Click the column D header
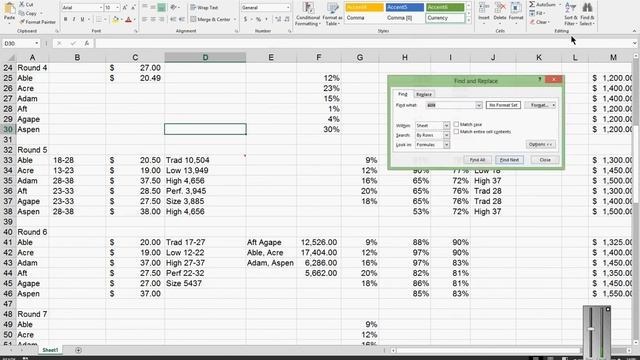The height and width of the screenshot is (360, 640). tap(205, 58)
